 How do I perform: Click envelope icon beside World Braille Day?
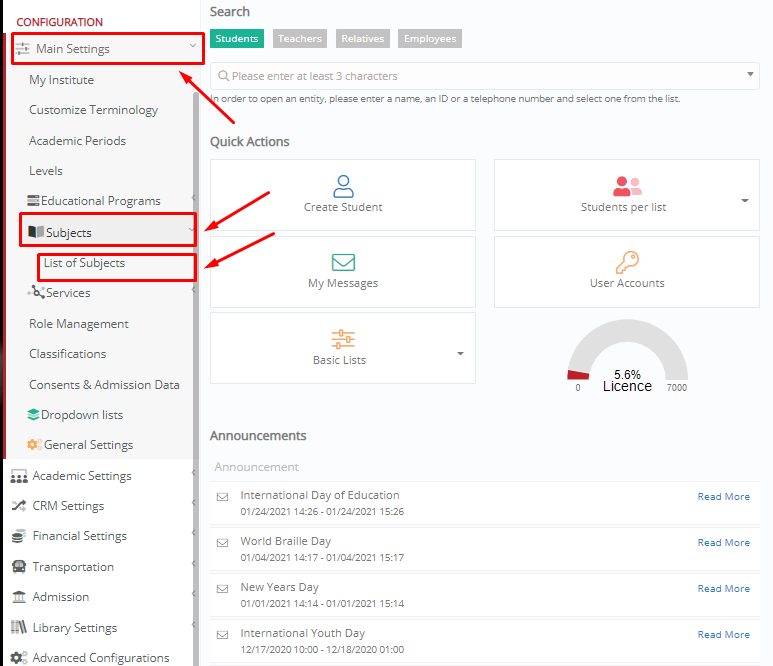[x=223, y=543]
